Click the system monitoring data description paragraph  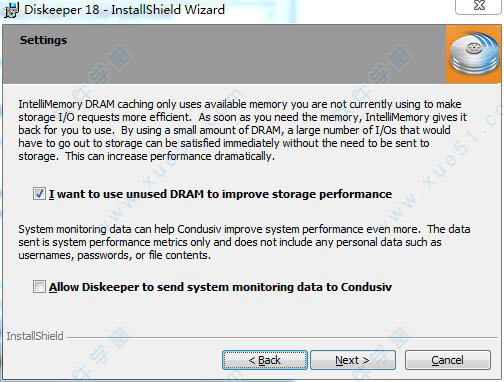244,242
